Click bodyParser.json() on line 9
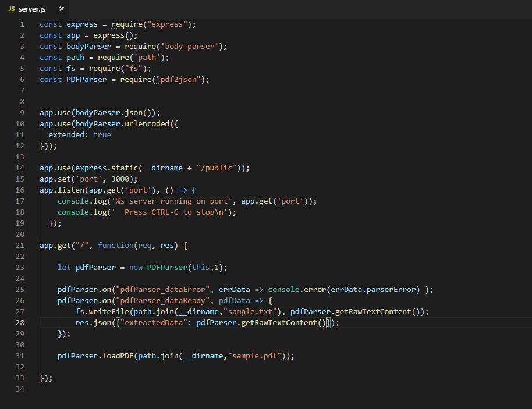This screenshot has height=409, width=532. pos(115,113)
